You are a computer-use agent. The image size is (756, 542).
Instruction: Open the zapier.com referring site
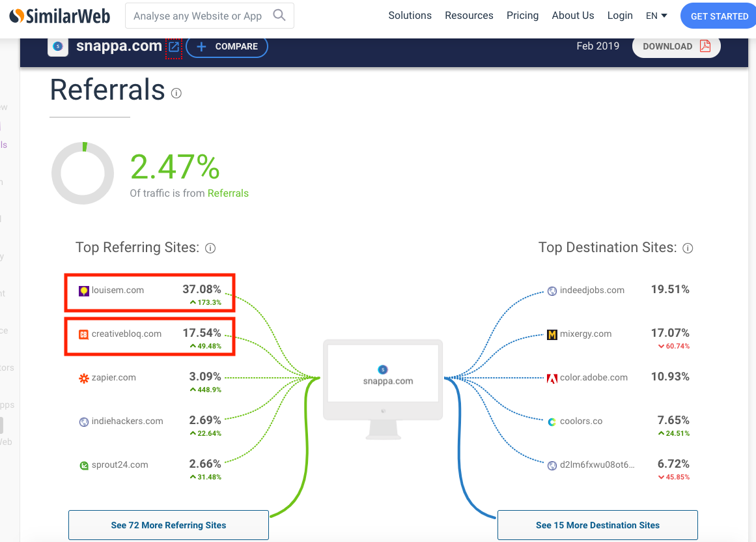(x=114, y=378)
